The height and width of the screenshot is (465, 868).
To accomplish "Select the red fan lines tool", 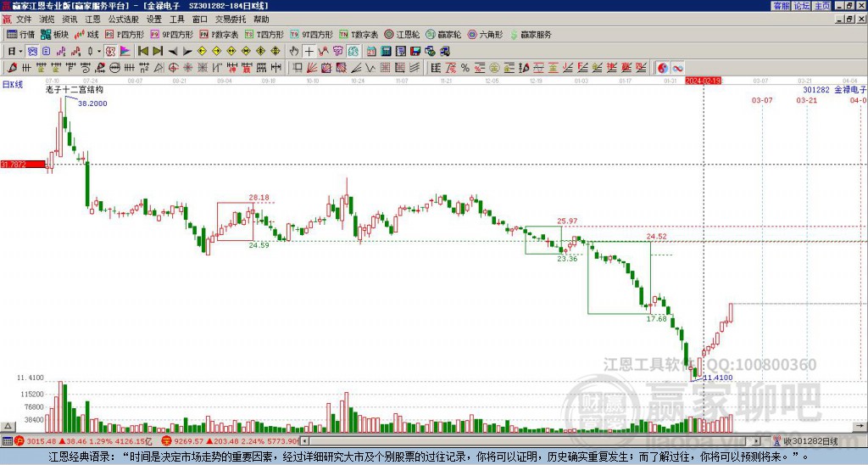I will (x=312, y=68).
